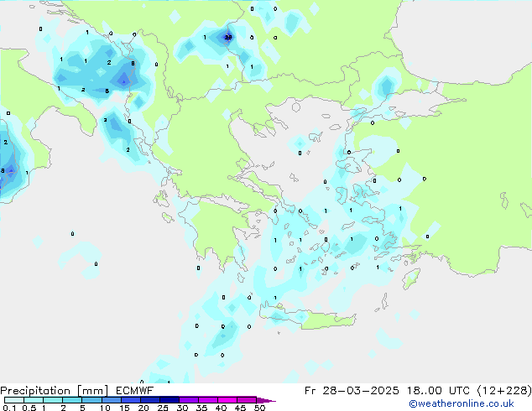532x411 pixels.
Task: Click legend tick label '25'
Action: (x=163, y=408)
